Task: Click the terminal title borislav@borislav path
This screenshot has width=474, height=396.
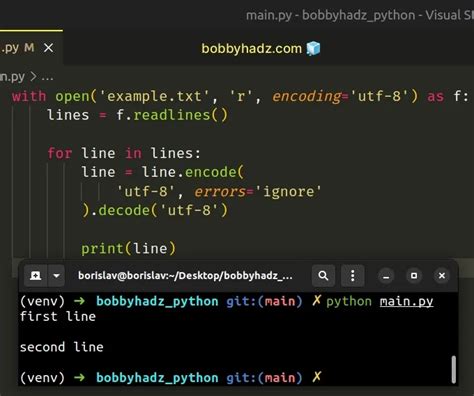Action: [x=185, y=276]
